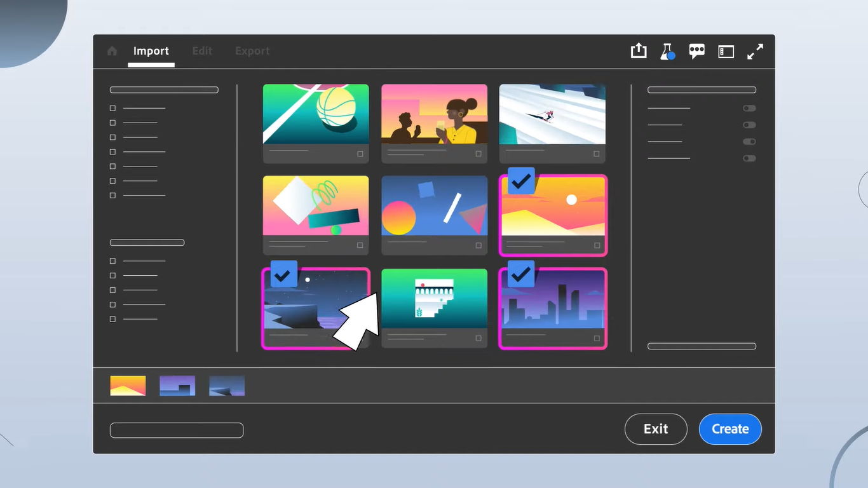868x488 pixels.
Task: Click the Exit button
Action: click(656, 429)
